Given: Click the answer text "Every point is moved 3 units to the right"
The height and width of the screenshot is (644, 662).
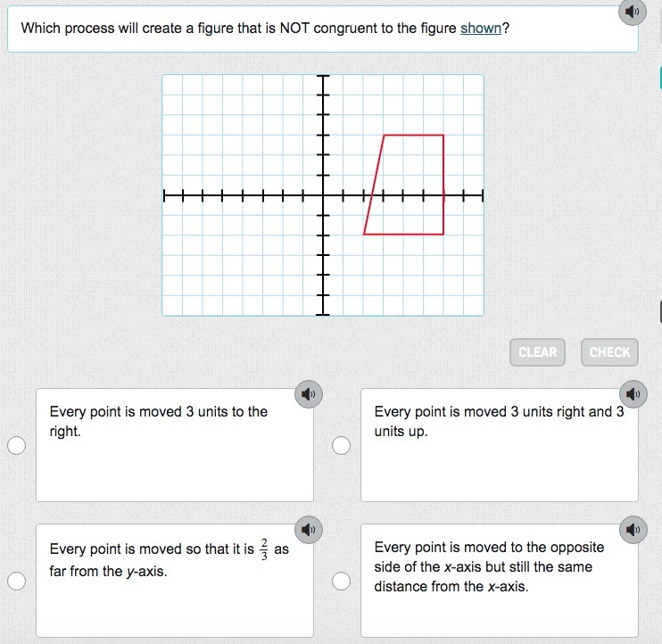Looking at the screenshot, I should pos(158,421).
